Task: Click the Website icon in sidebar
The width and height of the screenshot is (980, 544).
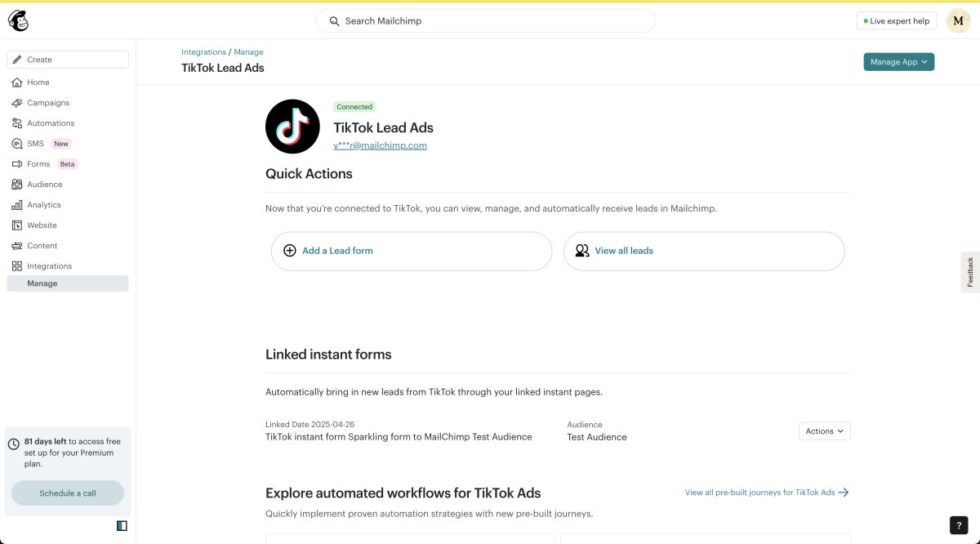Action: 17,225
